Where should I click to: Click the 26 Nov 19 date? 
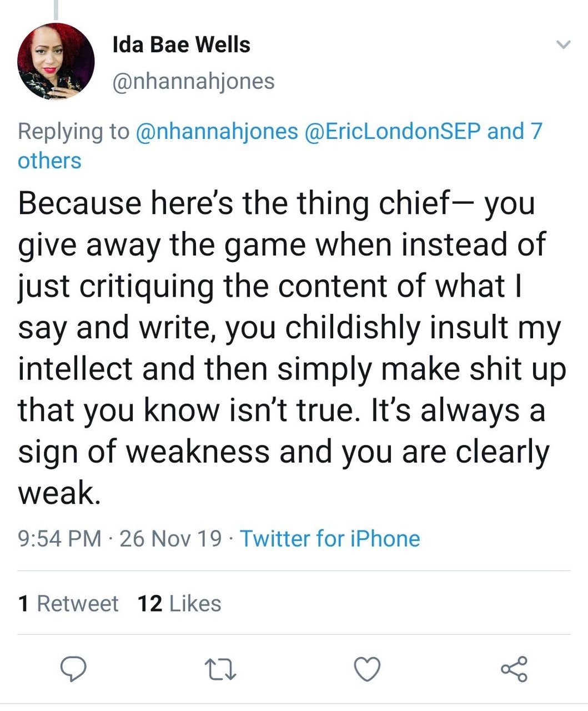pyautogui.click(x=170, y=538)
